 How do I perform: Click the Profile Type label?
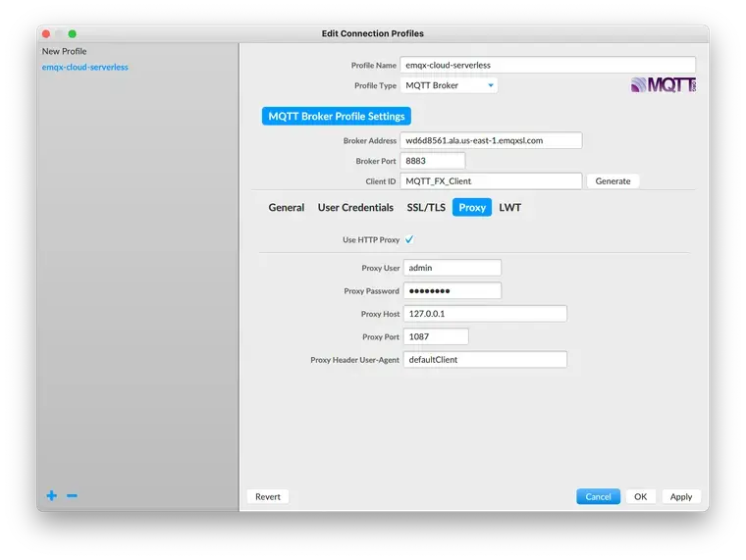click(x=375, y=85)
